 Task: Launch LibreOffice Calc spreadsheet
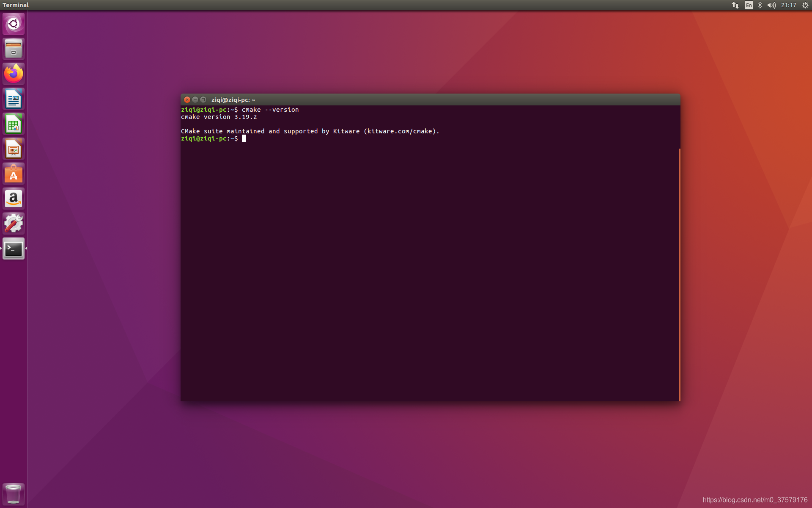pos(14,124)
